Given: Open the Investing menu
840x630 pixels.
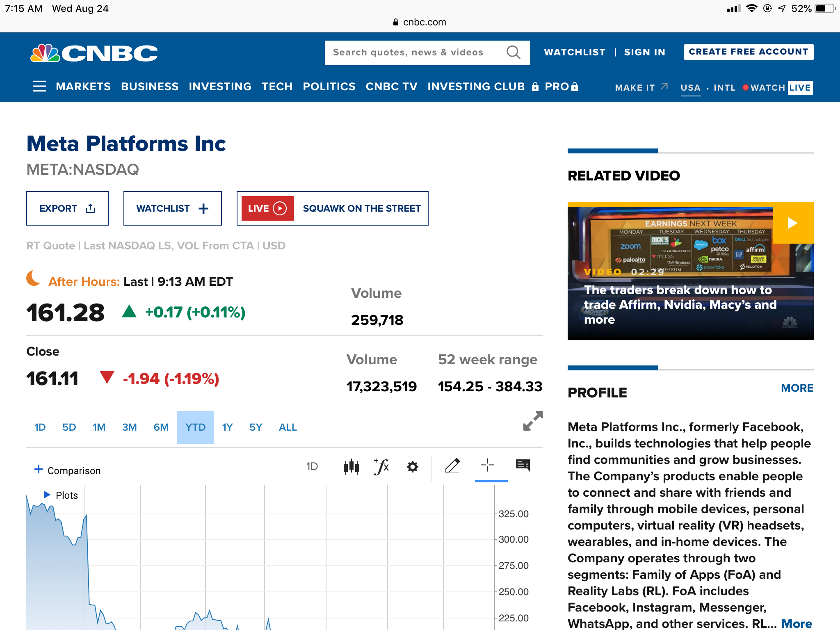Looking at the screenshot, I should [220, 87].
